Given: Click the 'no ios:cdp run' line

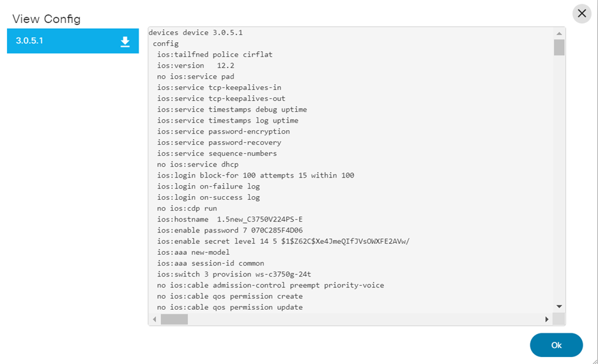Looking at the screenshot, I should [x=187, y=208].
